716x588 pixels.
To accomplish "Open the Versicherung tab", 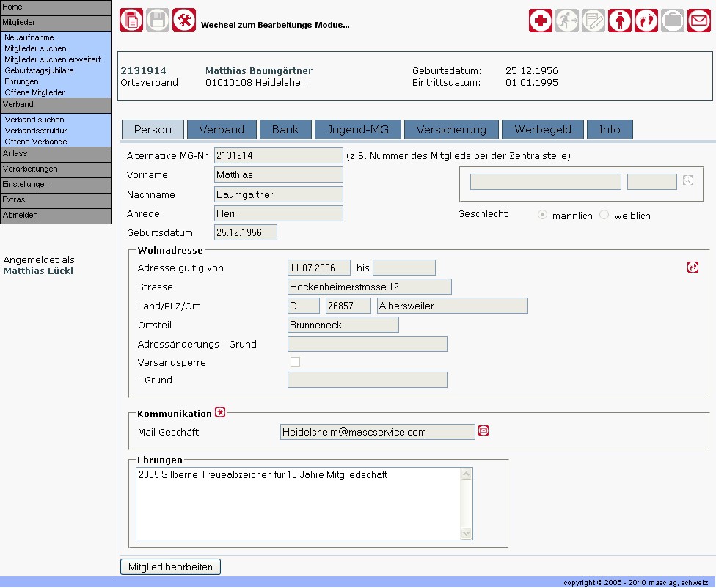I will 451,130.
